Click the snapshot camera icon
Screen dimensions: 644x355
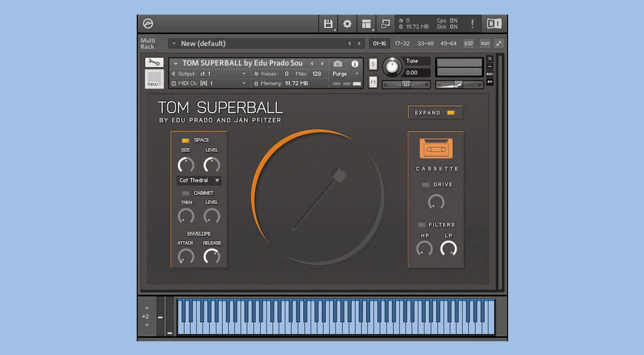pyautogui.click(x=337, y=63)
